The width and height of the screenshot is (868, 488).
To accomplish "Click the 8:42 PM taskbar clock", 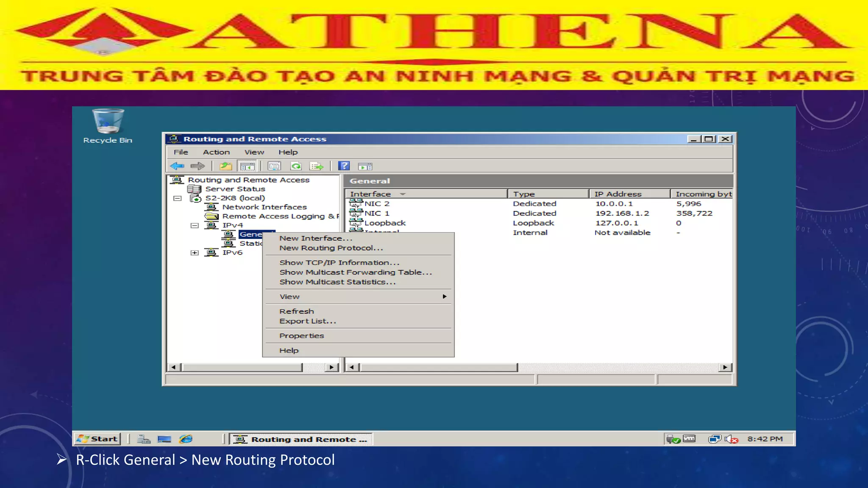I will 765,439.
